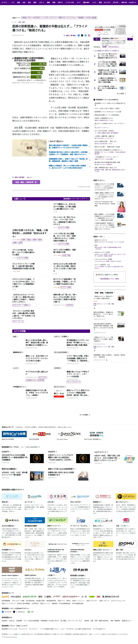Click the #ウクライナ侵略３年 keyword tag
This screenshot has width=138, height=644.
(58, 18)
